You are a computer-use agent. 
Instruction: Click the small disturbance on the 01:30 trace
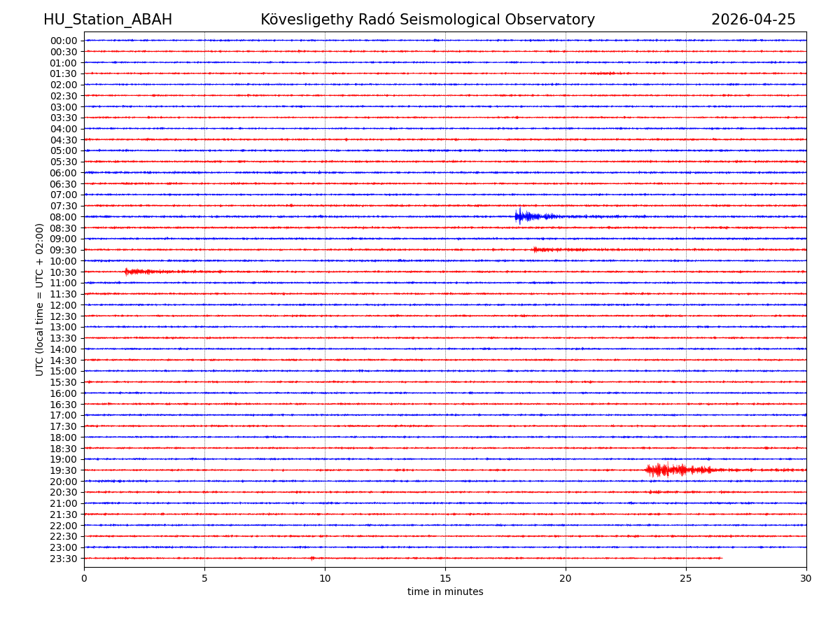[x=603, y=73]
